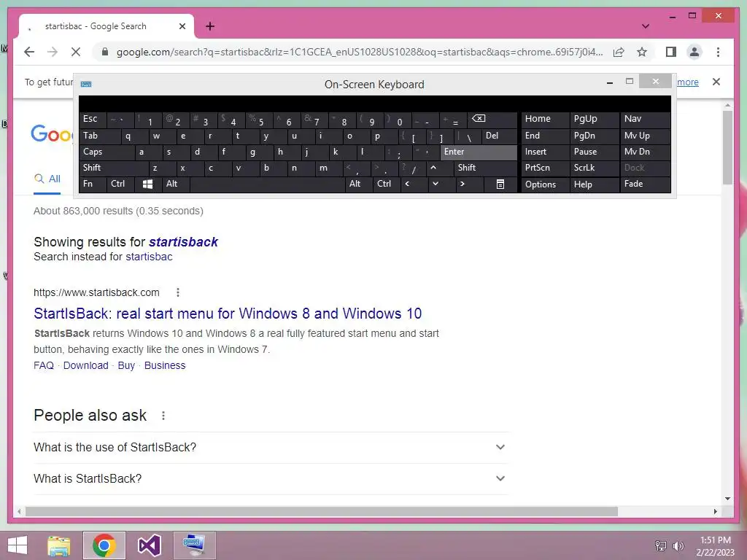Viewport: 747px width, 560px height.
Task: Dismiss the notification bar in Chrome
Action: coord(716,82)
